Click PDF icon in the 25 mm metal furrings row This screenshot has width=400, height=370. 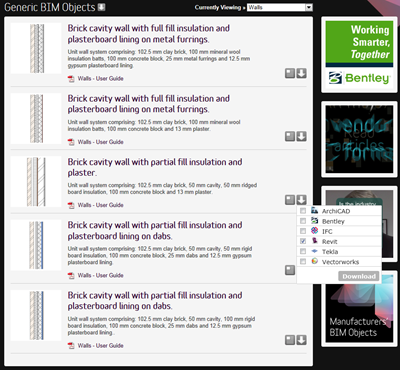coord(71,79)
